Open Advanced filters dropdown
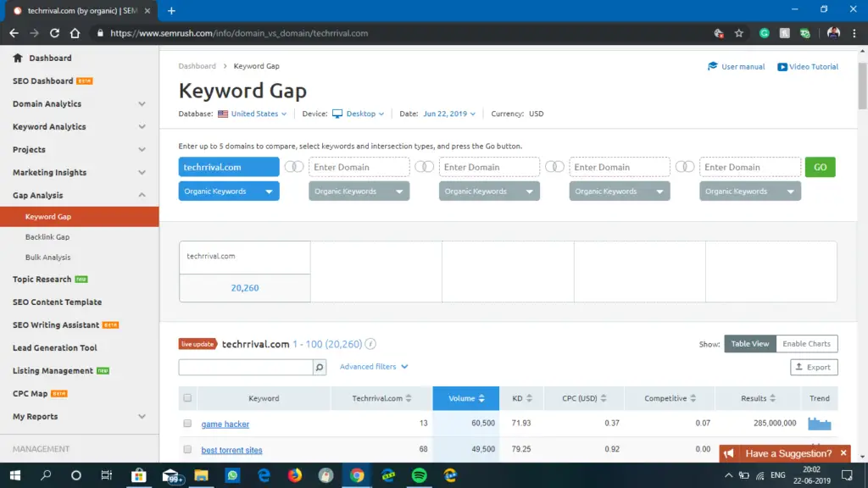 click(x=374, y=367)
